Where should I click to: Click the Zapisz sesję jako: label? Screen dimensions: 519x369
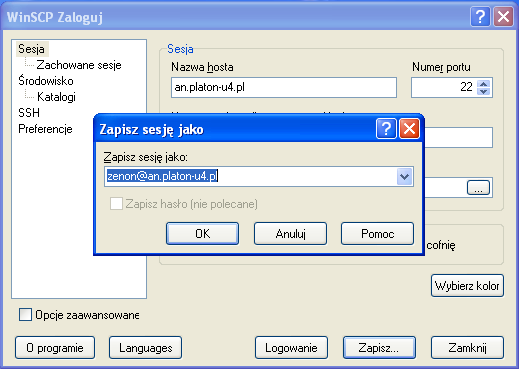(x=146, y=157)
